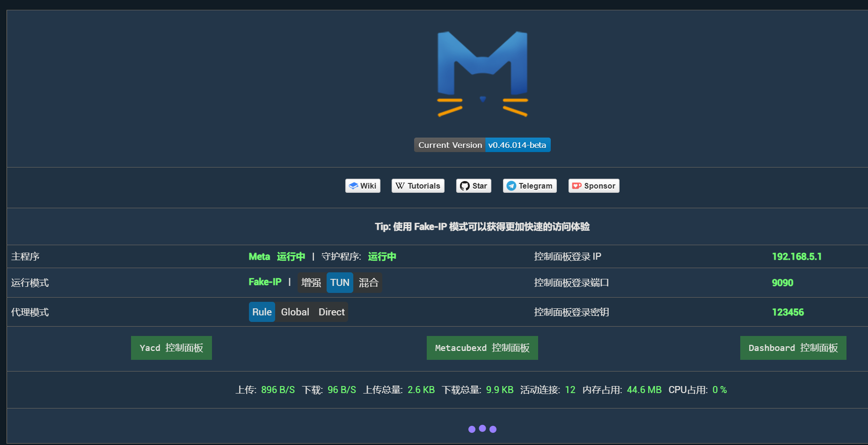This screenshot has height=445, width=868.
Task: Switch run mode to 增强
Action: coord(311,283)
